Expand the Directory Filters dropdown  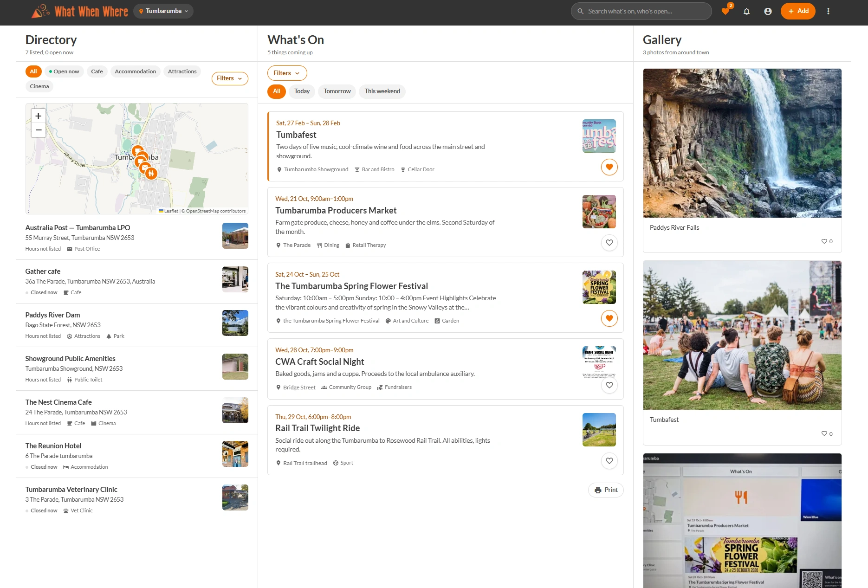230,78
